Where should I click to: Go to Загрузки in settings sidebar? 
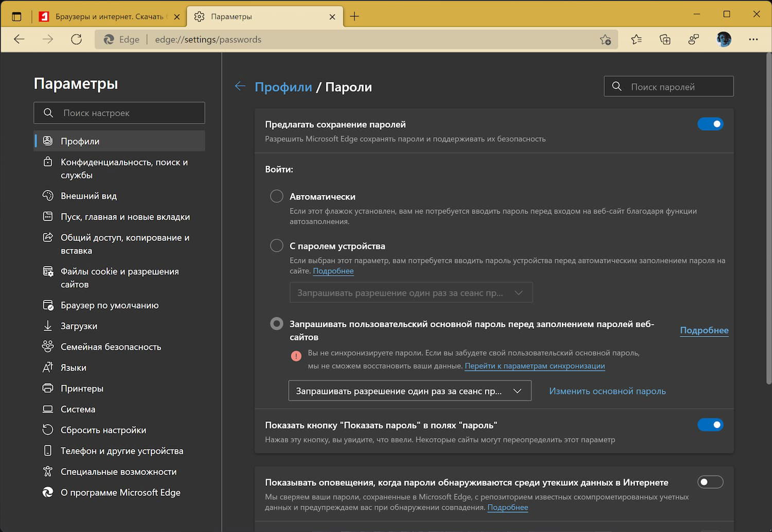[79, 326]
